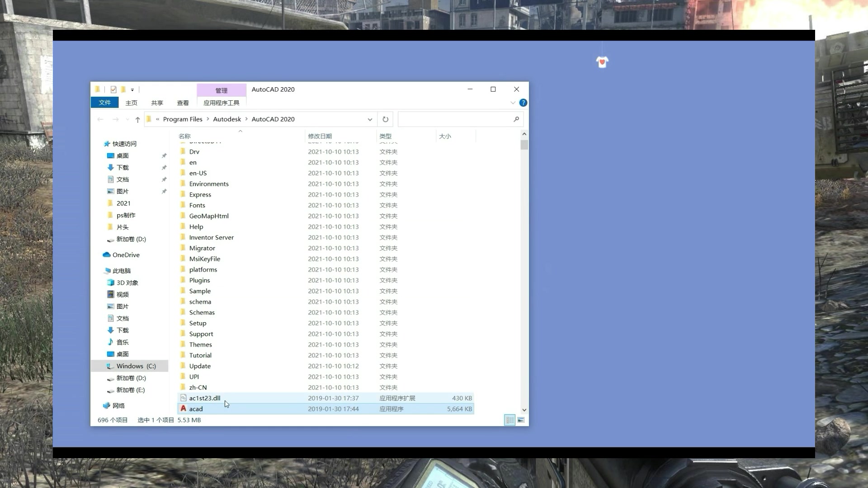The width and height of the screenshot is (868, 488).
Task: Click the search magnifier icon
Action: pos(516,119)
